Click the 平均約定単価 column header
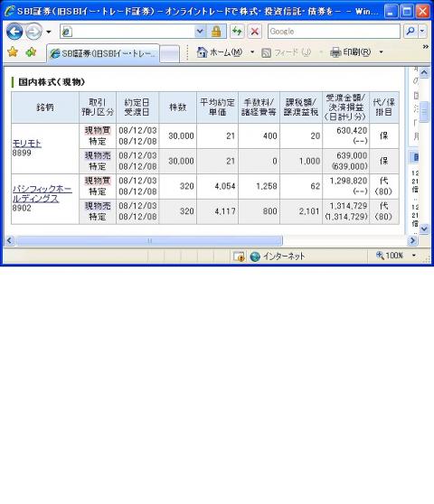434x504 pixels. pos(218,107)
